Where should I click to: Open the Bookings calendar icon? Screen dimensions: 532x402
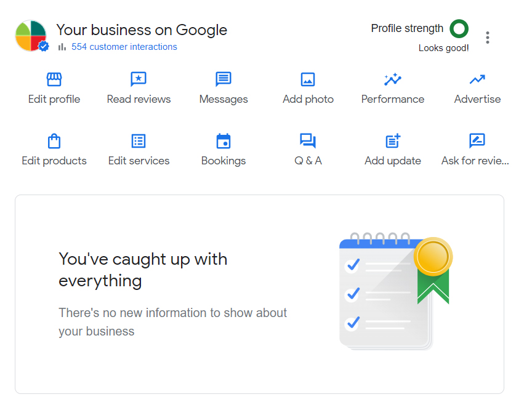224,141
